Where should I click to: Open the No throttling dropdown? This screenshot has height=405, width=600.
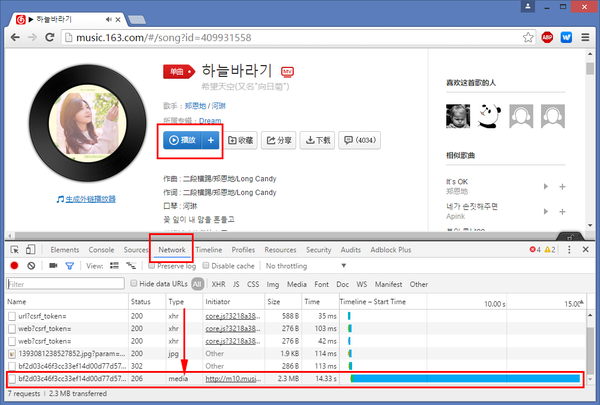(x=306, y=266)
